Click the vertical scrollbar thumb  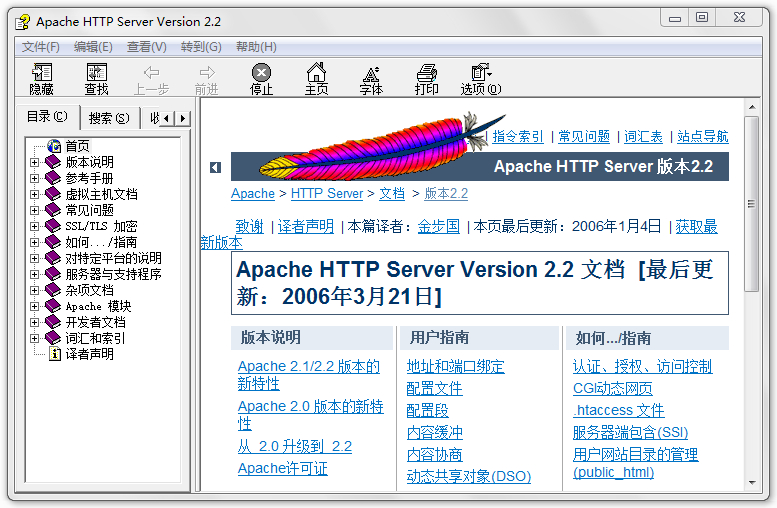[x=752, y=204]
